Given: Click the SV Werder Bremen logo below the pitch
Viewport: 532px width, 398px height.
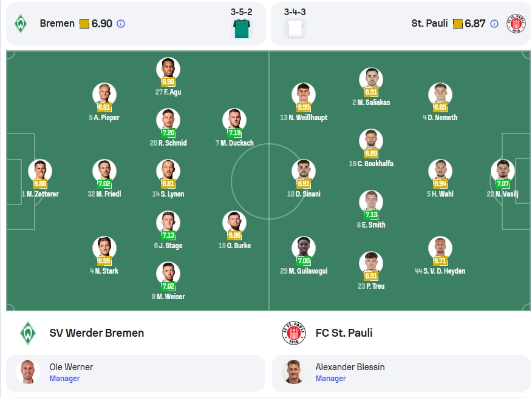Looking at the screenshot, I should click(x=28, y=333).
